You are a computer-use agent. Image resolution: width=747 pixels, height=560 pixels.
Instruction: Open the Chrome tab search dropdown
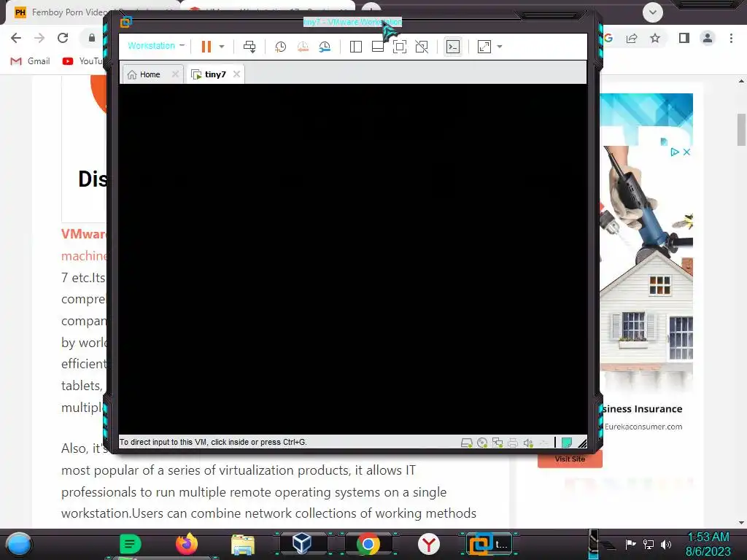(653, 12)
